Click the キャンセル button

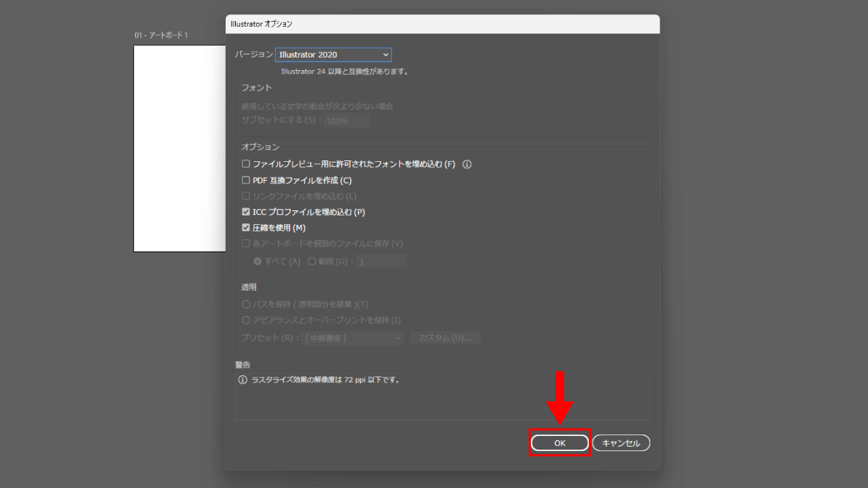[x=621, y=443]
